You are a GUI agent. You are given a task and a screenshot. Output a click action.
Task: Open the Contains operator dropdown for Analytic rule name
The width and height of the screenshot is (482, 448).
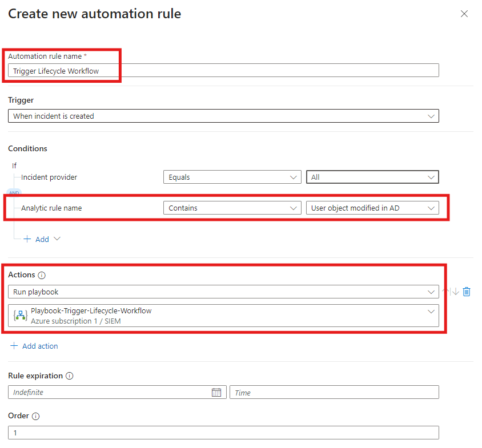pyautogui.click(x=231, y=208)
